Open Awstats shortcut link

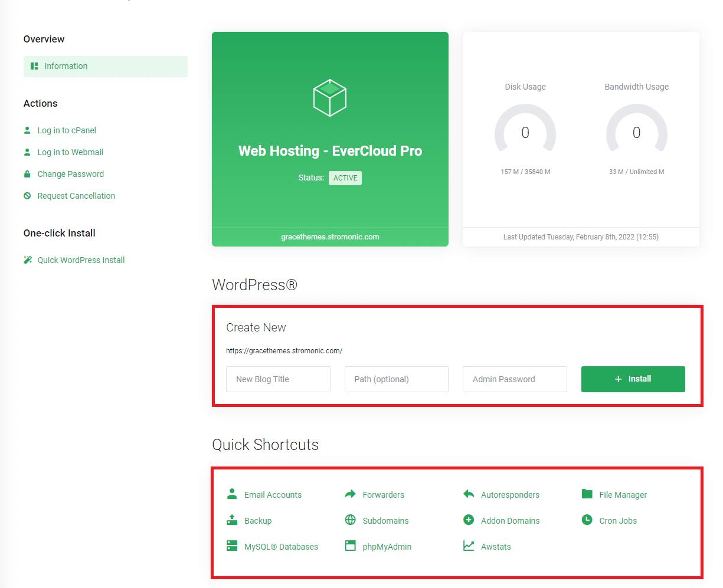(x=496, y=547)
